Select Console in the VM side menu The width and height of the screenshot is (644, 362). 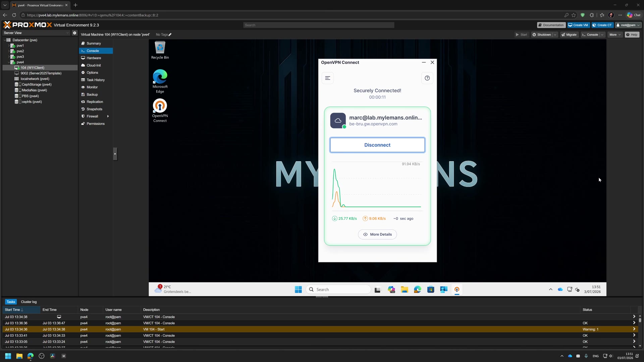96,51
